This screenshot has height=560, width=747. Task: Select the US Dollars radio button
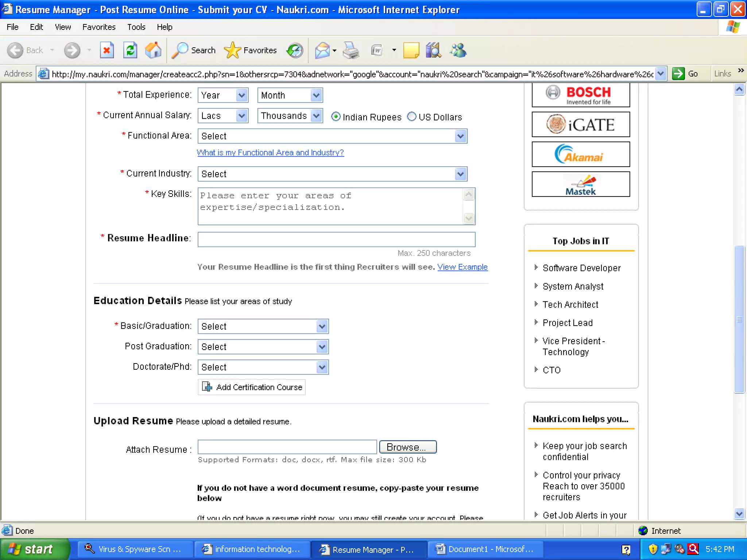point(411,117)
